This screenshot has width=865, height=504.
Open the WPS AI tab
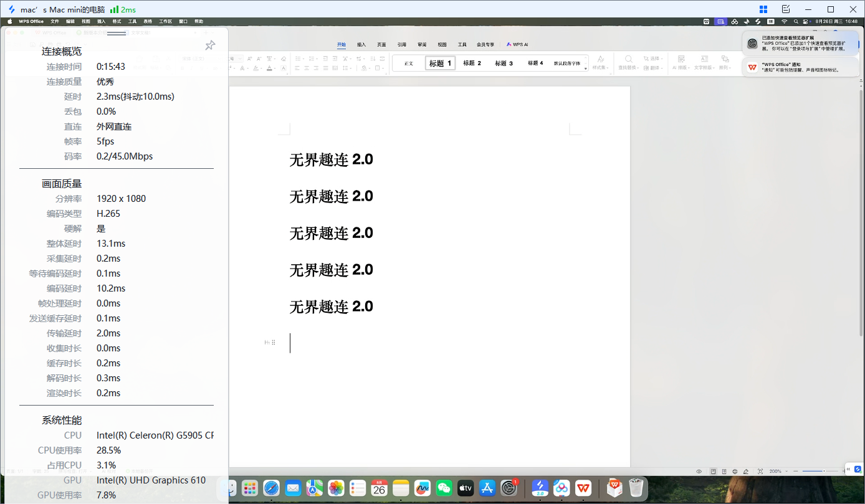517,45
